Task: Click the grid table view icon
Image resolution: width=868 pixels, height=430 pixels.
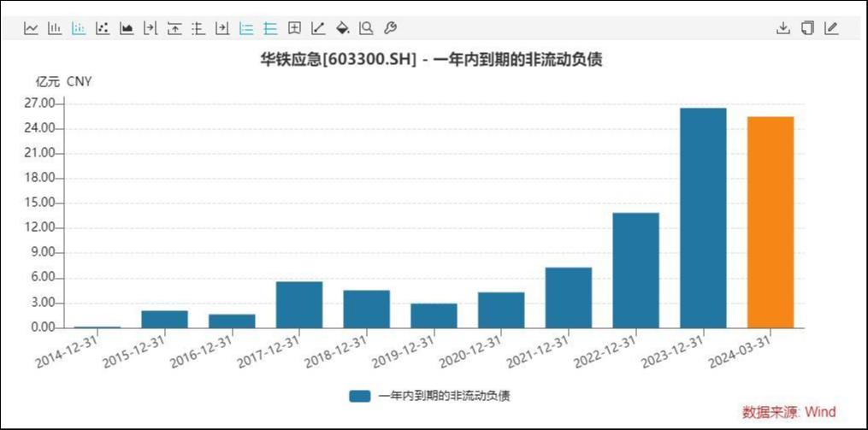Action: click(x=294, y=28)
